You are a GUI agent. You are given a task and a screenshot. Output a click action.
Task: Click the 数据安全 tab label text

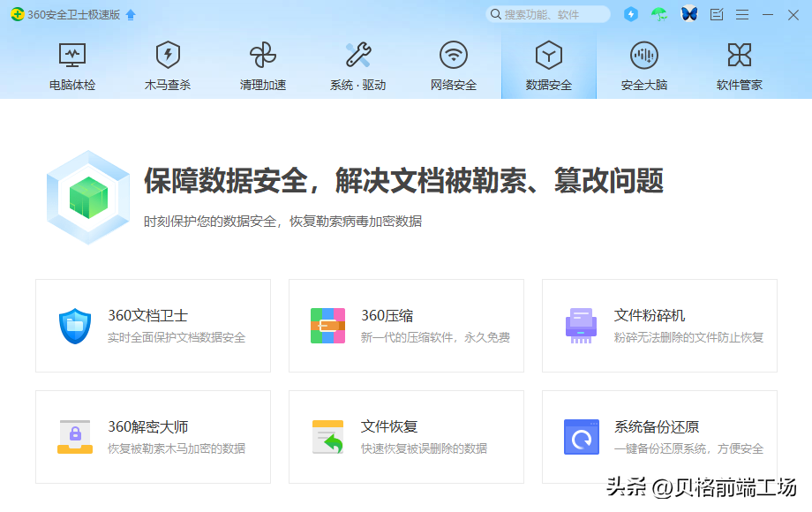tap(549, 85)
